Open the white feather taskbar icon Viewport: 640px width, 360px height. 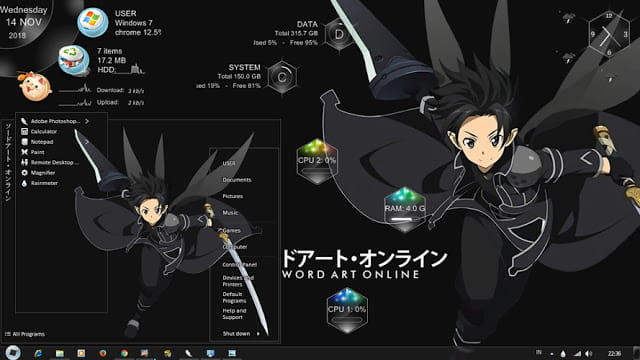click(188, 353)
